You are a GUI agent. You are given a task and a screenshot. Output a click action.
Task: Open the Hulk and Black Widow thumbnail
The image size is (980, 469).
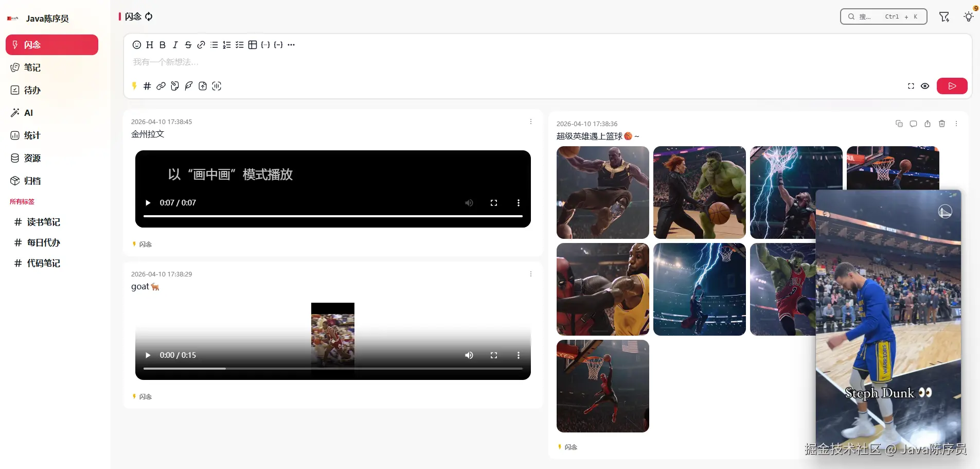[x=700, y=193]
